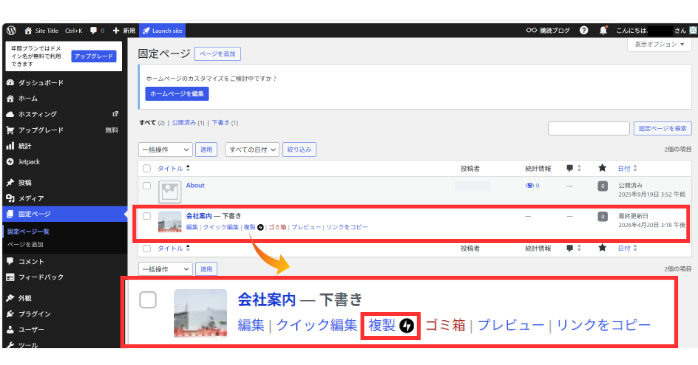Viewport: 698px width, 365px height.
Task: Click the eye stats icon in About row
Action: (532, 186)
